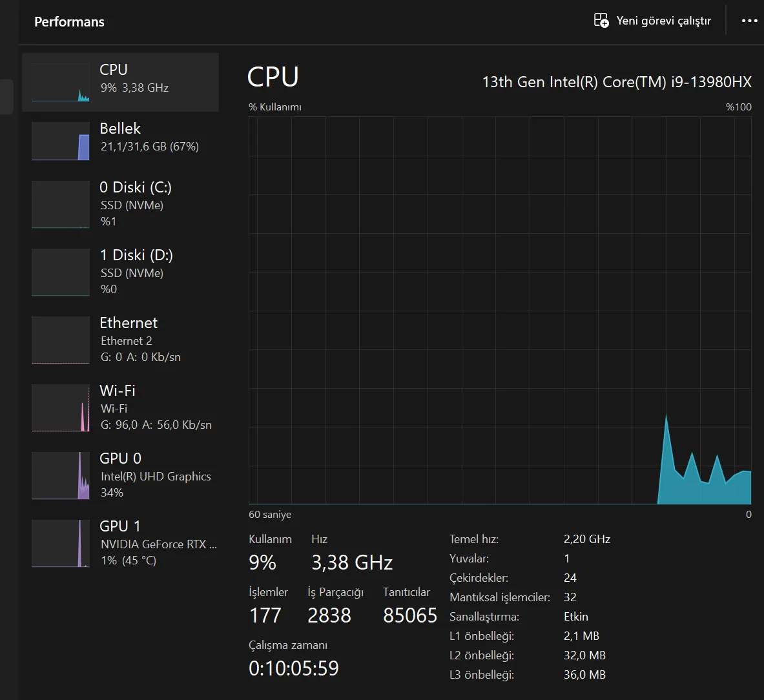Click the Bellek 21,1/31,6 GB (67%) text
764x700 pixels.
pyautogui.click(x=150, y=147)
